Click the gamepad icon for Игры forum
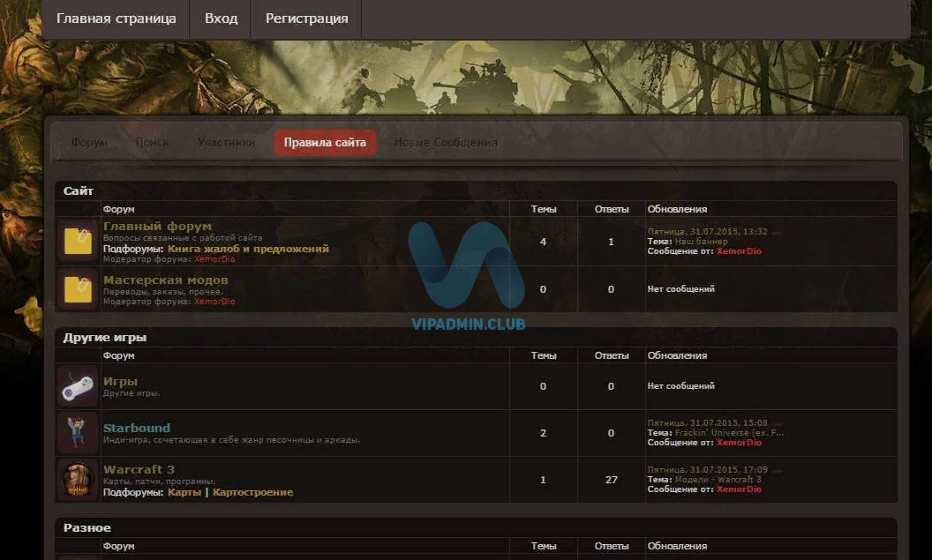The image size is (932, 560). [x=78, y=386]
